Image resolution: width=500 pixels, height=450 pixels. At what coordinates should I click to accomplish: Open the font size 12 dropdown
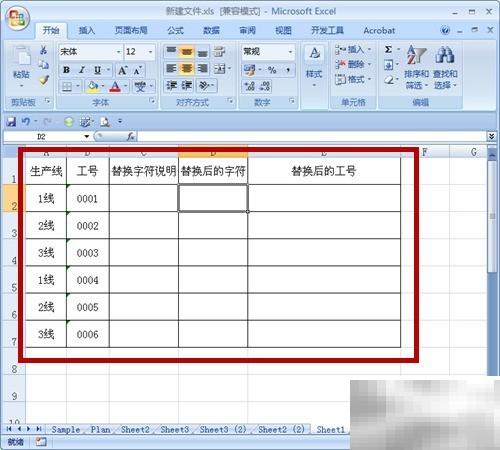pyautogui.click(x=150, y=52)
